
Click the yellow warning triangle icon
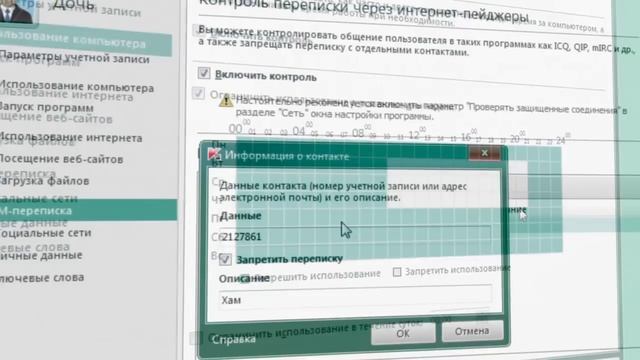click(x=226, y=101)
